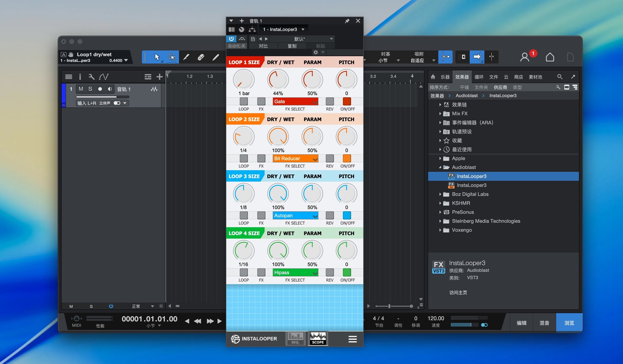Open the Gate FX SELECT dropdown
Image resolution: width=623 pixels, height=364 pixels.
click(295, 101)
